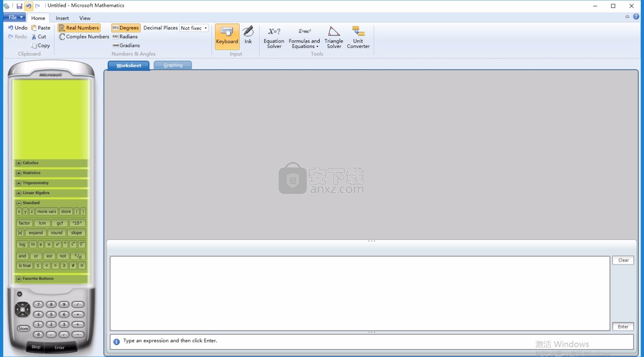
Task: Insert square root from calculator pad
Action: pyautogui.click(x=73, y=244)
